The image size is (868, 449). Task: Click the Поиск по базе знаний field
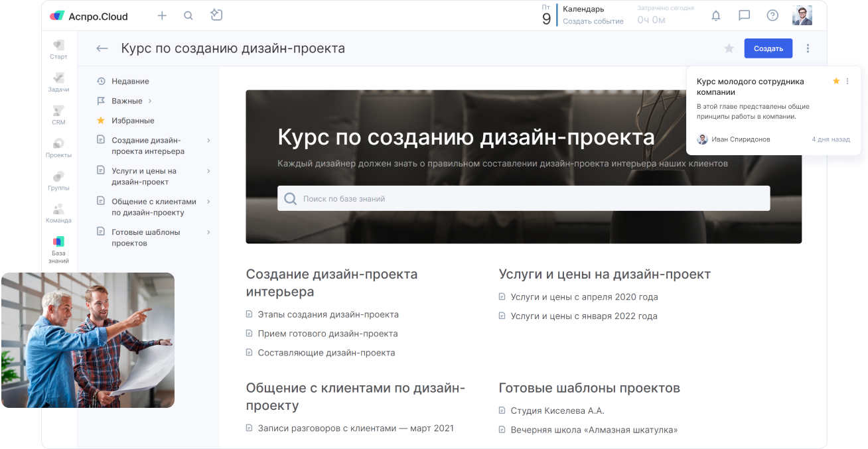click(524, 198)
